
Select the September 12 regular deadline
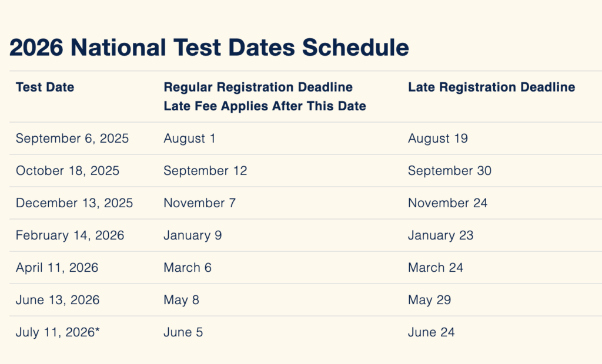click(205, 171)
